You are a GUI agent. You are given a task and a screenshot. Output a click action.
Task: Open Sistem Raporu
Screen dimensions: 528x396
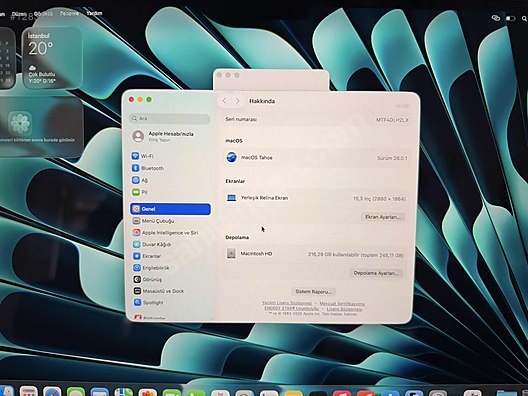313,291
